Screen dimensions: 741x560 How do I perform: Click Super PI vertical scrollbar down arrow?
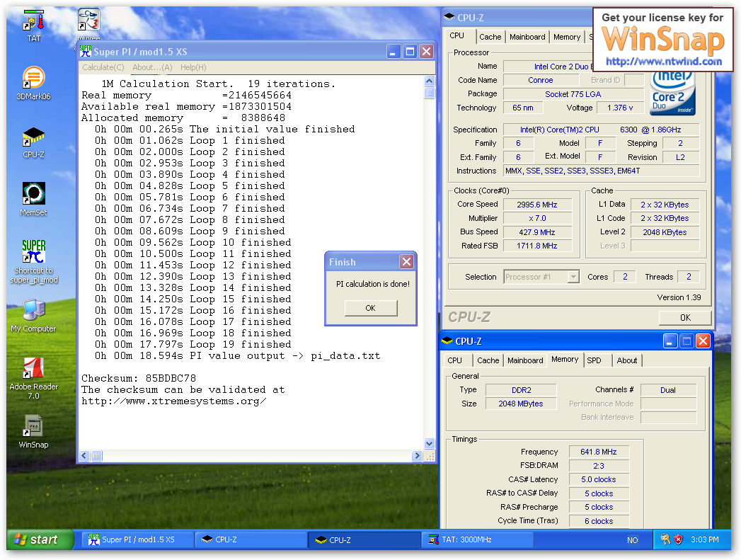(429, 443)
